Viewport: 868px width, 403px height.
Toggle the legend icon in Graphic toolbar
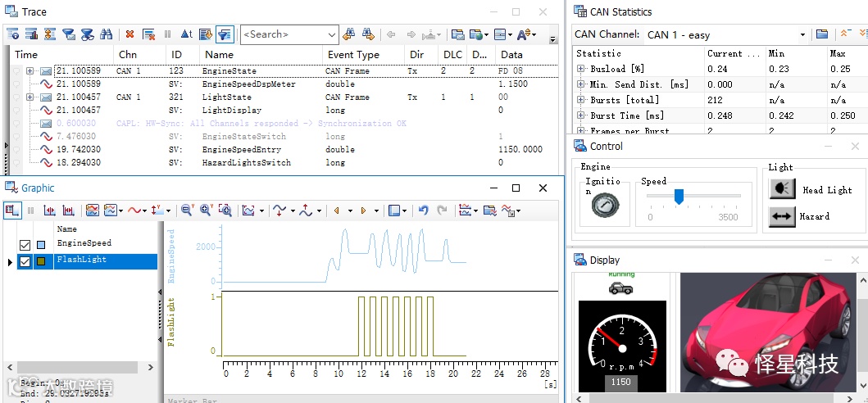[12, 211]
